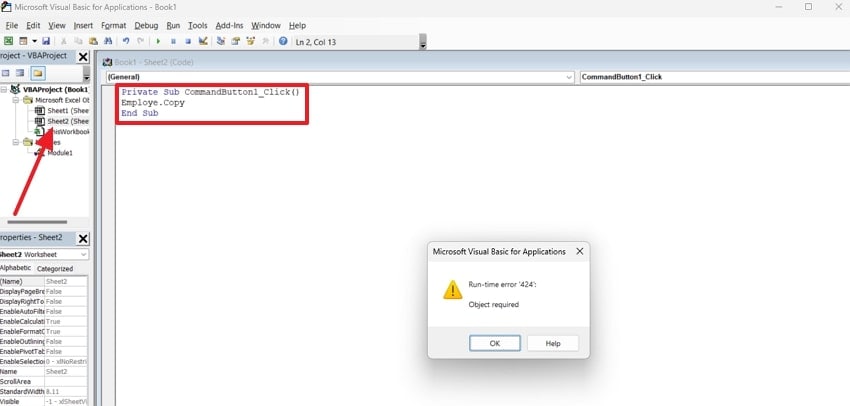The height and width of the screenshot is (406, 850).
Task: Click the Save toolbar icon
Action: [46, 41]
